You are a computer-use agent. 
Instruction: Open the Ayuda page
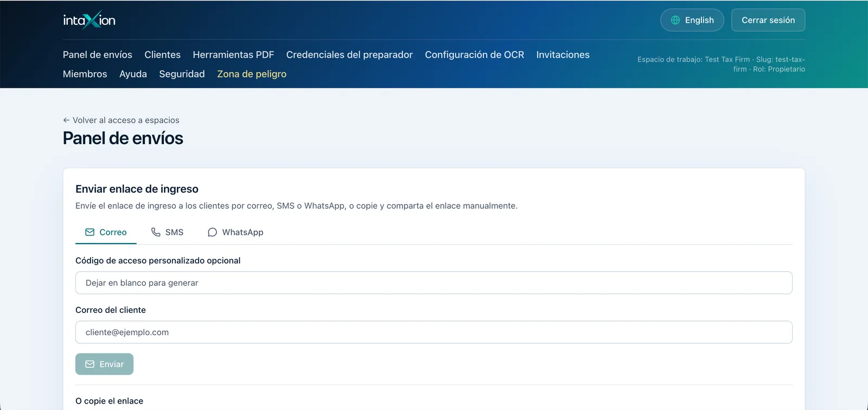point(133,74)
